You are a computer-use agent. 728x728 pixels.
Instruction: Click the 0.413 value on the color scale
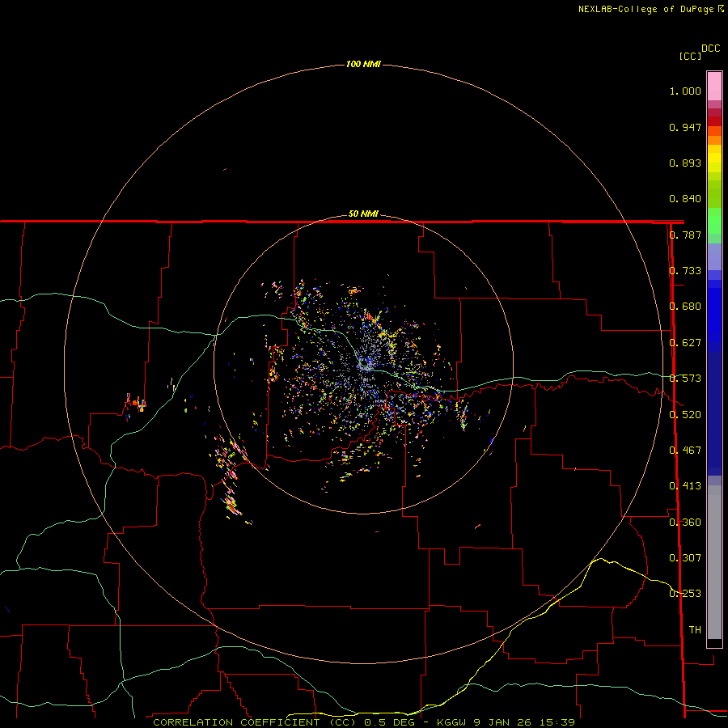click(685, 486)
